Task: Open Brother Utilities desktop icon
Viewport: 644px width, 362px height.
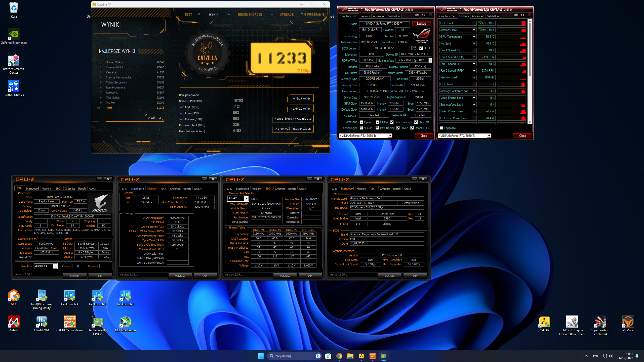Action: [14, 88]
